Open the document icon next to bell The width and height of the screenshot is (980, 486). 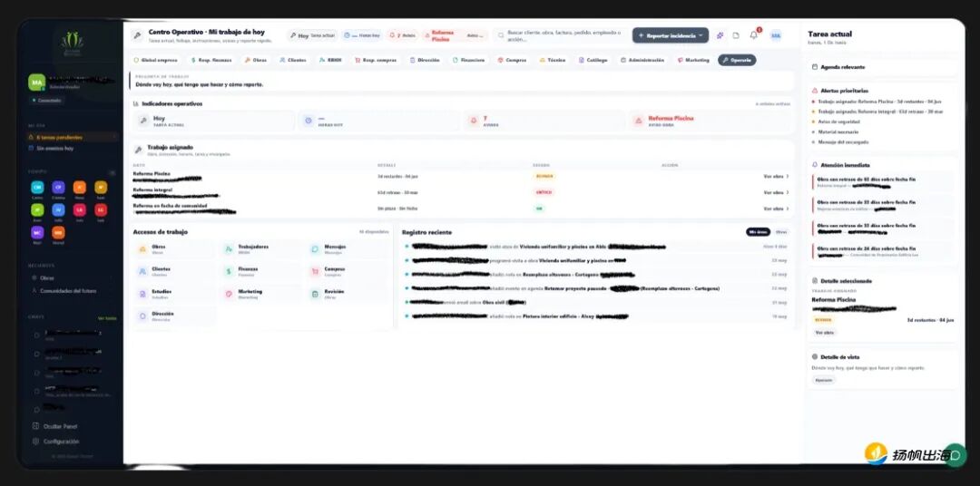tap(736, 35)
